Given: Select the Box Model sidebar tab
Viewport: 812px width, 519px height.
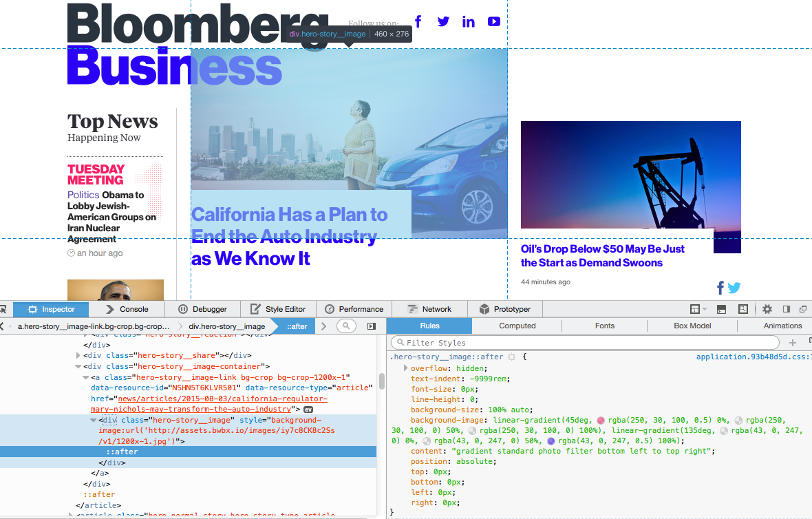Looking at the screenshot, I should click(x=692, y=326).
